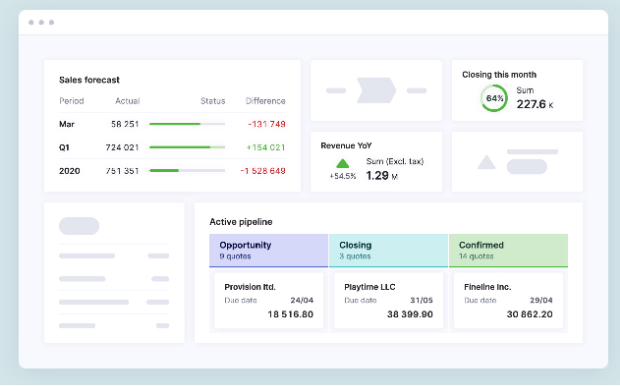
Task: Click the Sales forecast heading
Action: 89,80
